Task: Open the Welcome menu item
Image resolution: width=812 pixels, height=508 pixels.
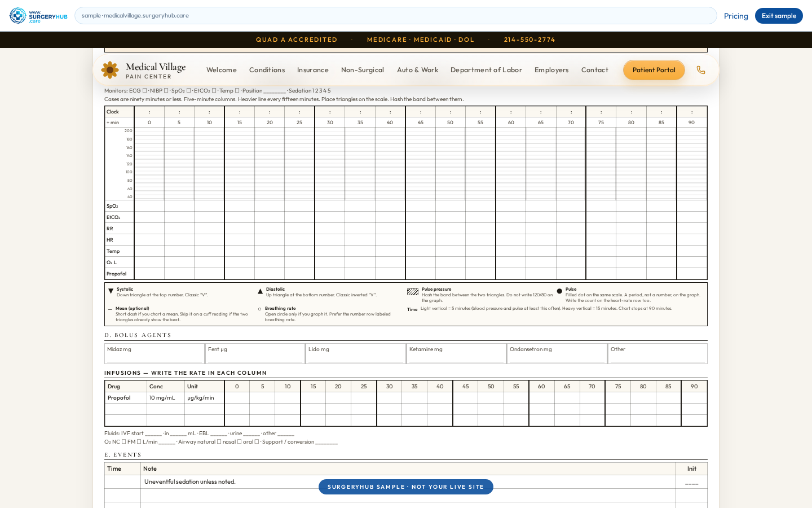Action: (222, 70)
